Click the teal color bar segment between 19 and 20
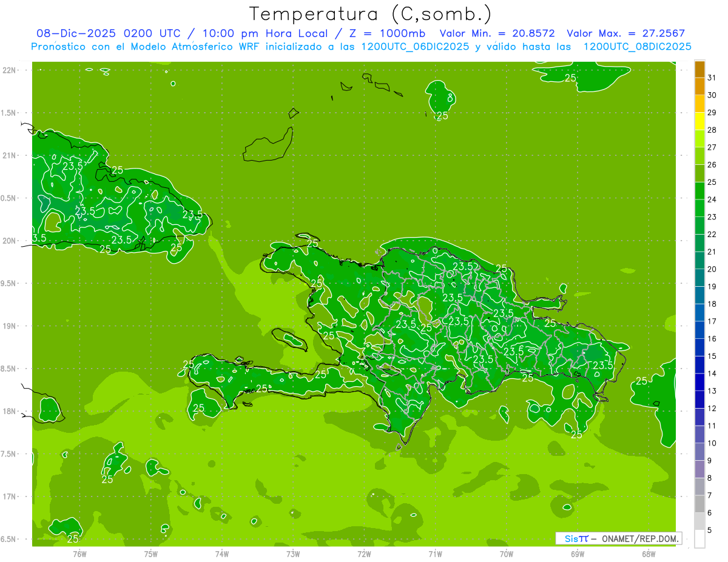 [699, 278]
